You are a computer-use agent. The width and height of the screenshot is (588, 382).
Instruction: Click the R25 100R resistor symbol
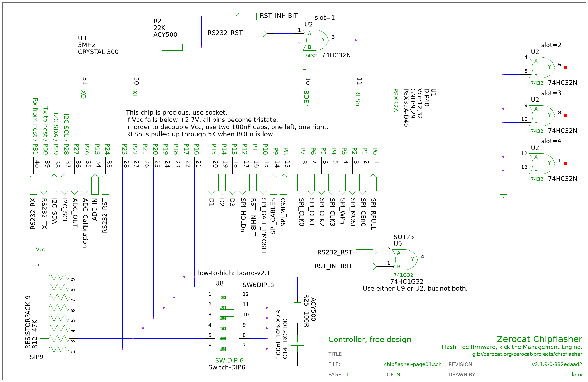[298, 313]
